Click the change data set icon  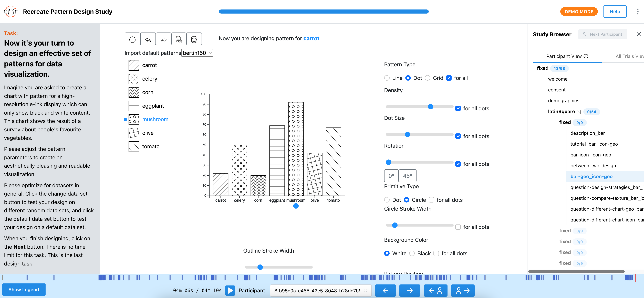179,39
